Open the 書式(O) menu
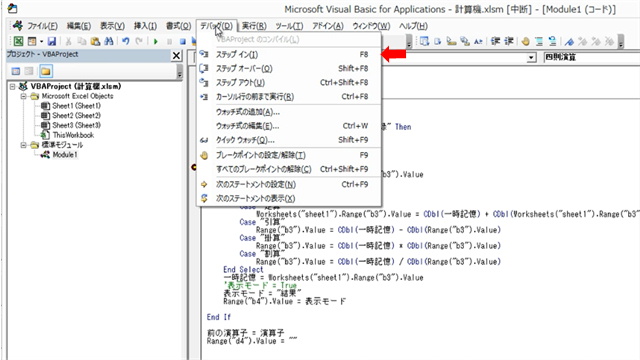The image size is (640, 360). coord(178,26)
